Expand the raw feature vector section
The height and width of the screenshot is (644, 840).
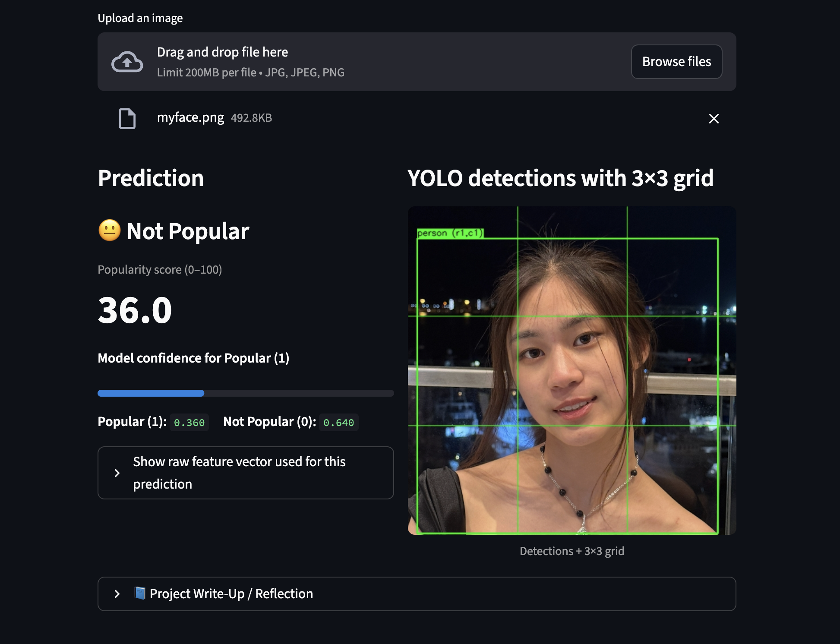246,473
